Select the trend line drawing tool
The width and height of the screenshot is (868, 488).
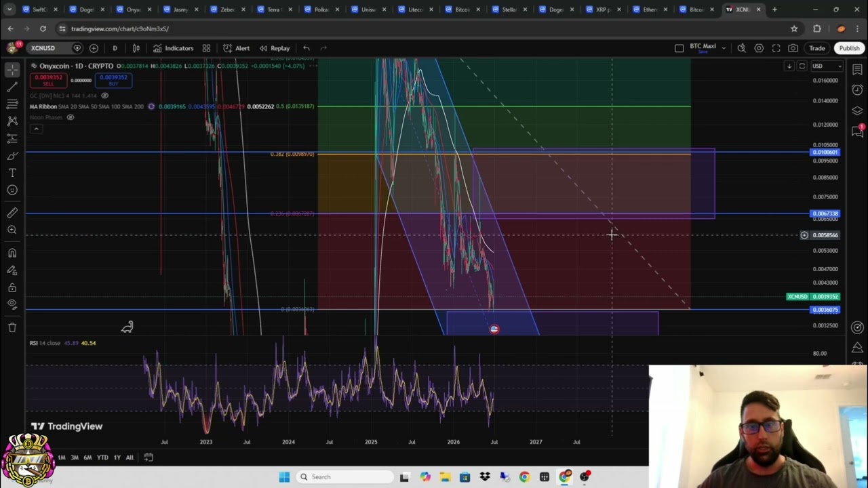pos(12,87)
